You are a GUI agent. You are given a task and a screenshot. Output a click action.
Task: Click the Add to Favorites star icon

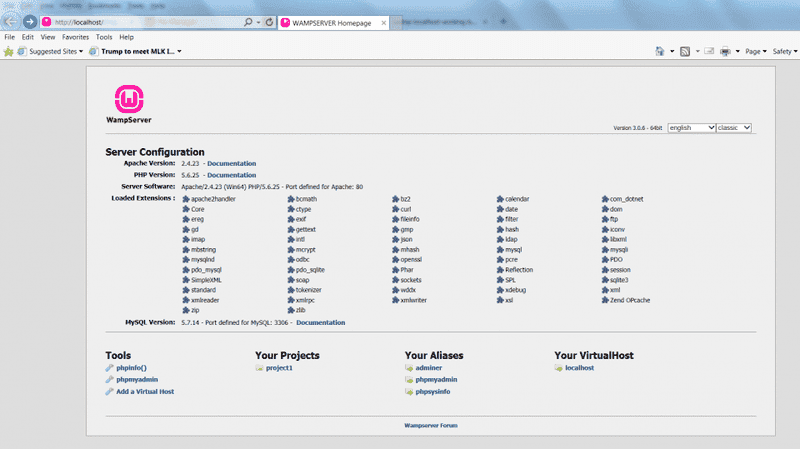[8, 50]
